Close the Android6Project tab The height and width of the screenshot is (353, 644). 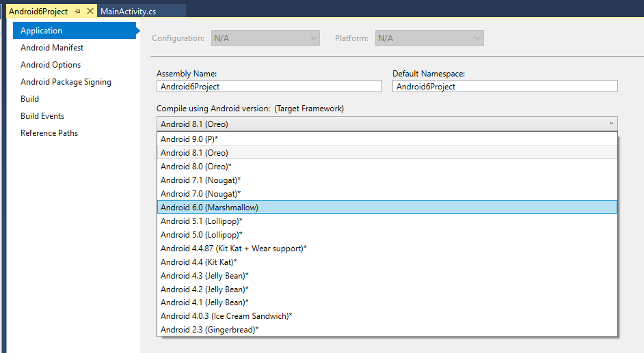(90, 11)
